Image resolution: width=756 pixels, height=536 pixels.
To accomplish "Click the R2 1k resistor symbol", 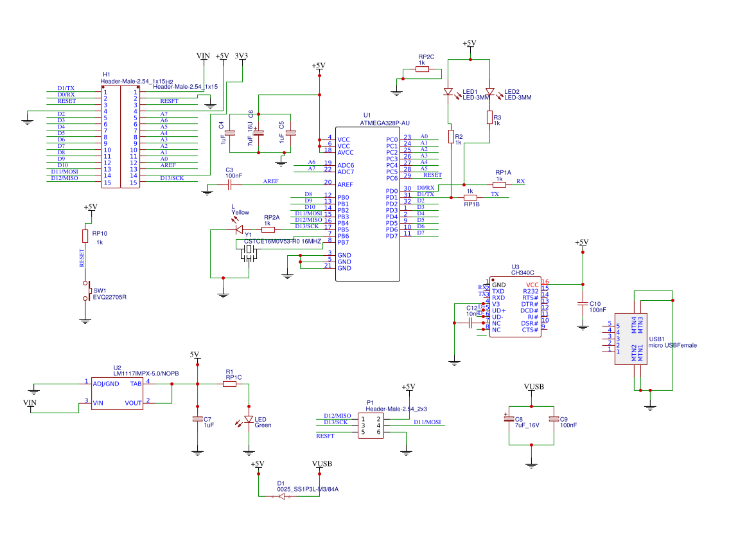I will pyautogui.click(x=452, y=136).
